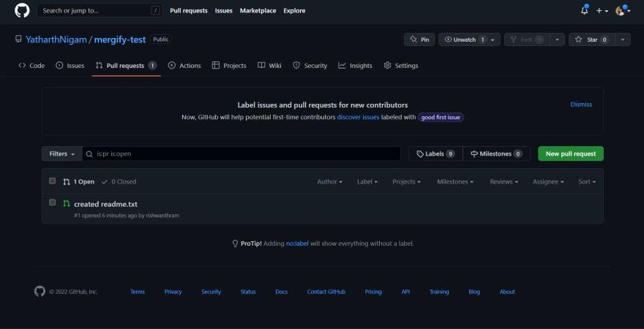Open rishwanthram's profile link

tap(162, 216)
